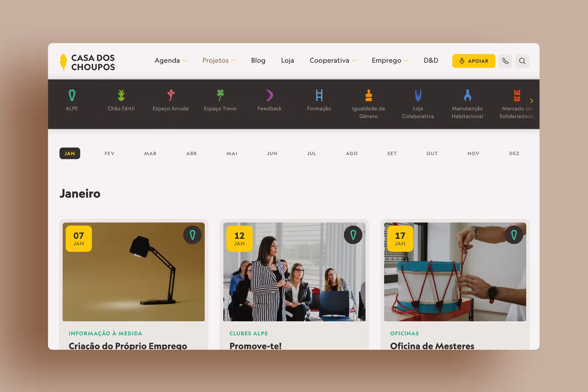Screen dimensions: 588x392
Task: Switch to the NOV month tab
Action: point(473,153)
